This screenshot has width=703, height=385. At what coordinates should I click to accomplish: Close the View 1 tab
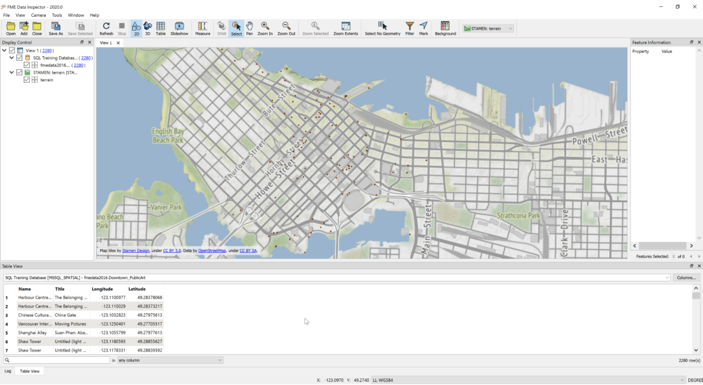tap(118, 43)
